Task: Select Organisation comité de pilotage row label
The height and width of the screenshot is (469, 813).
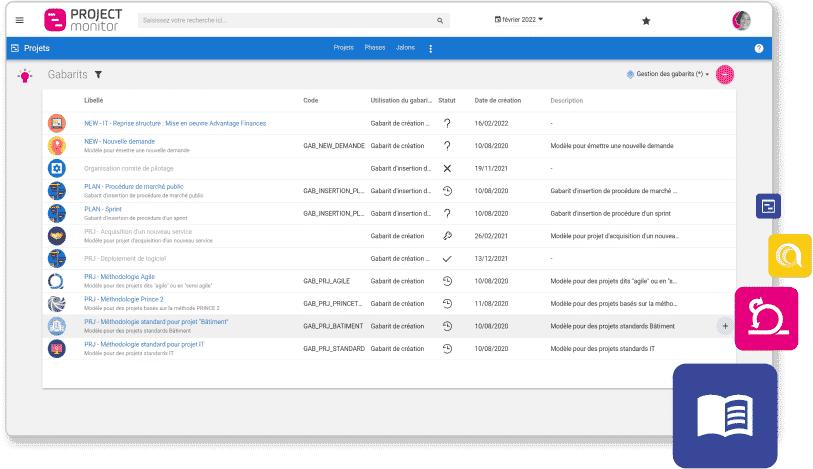Action: pos(129,168)
